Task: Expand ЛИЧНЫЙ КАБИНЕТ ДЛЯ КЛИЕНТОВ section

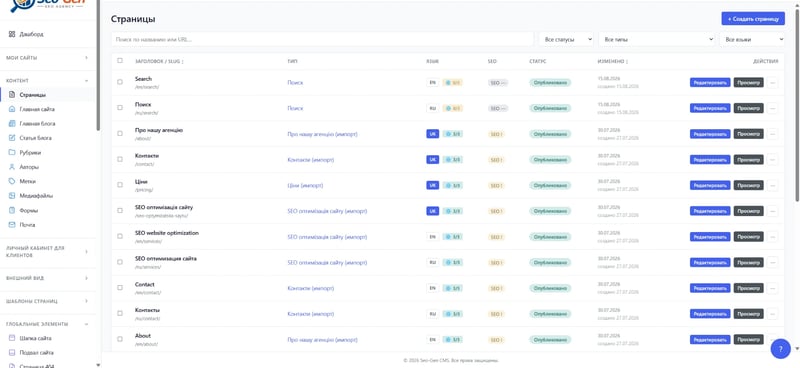Action: click(47, 252)
